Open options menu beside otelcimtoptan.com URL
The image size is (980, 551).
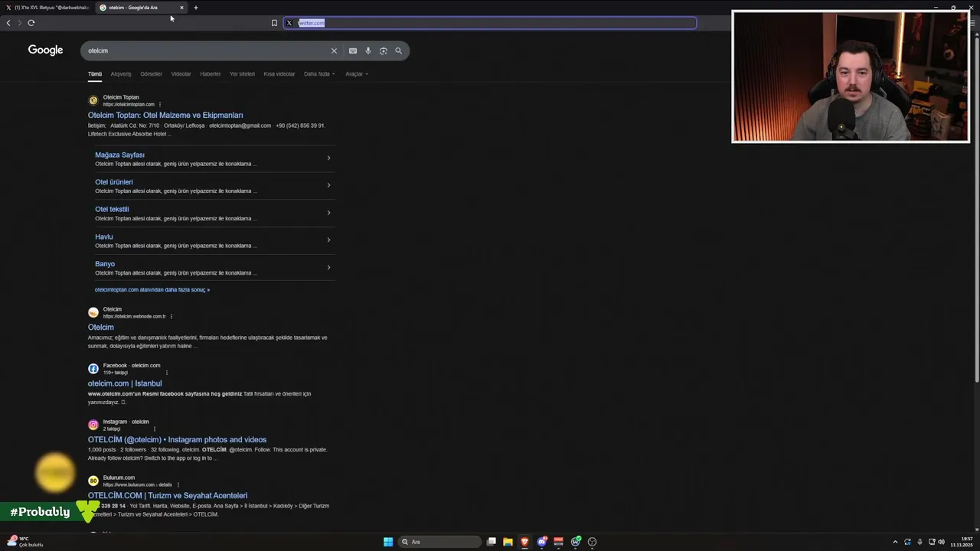pos(160,104)
